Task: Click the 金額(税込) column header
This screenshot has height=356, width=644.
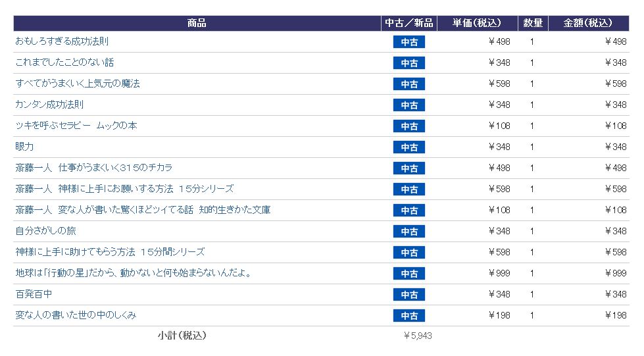Action: pyautogui.click(x=588, y=23)
